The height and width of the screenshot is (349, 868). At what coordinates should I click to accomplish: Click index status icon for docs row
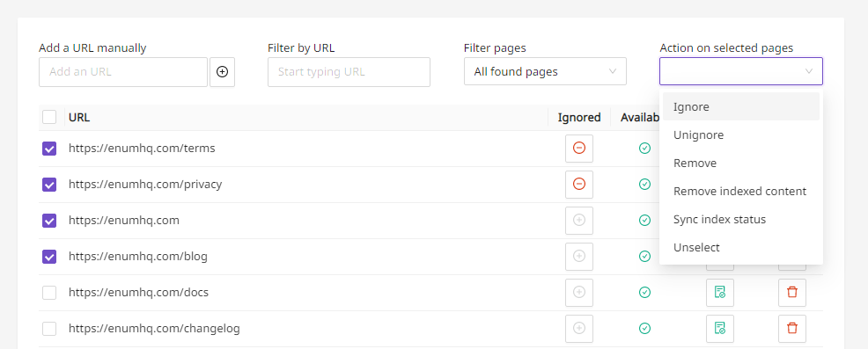pyautogui.click(x=719, y=292)
